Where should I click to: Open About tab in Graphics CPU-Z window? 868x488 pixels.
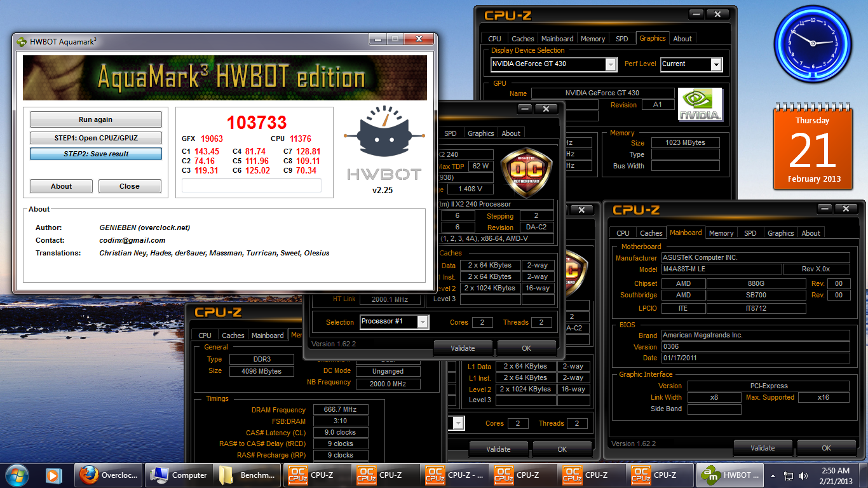(x=682, y=39)
